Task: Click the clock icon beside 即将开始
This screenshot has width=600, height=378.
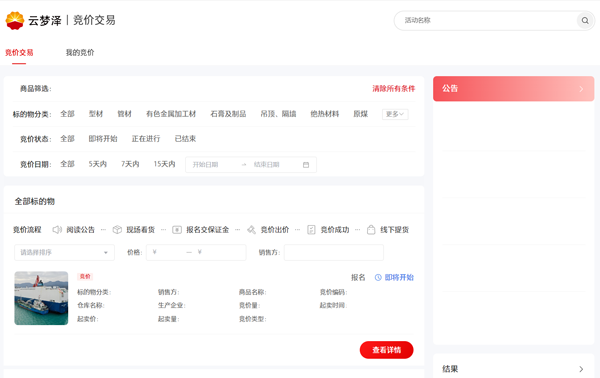Action: pyautogui.click(x=378, y=277)
